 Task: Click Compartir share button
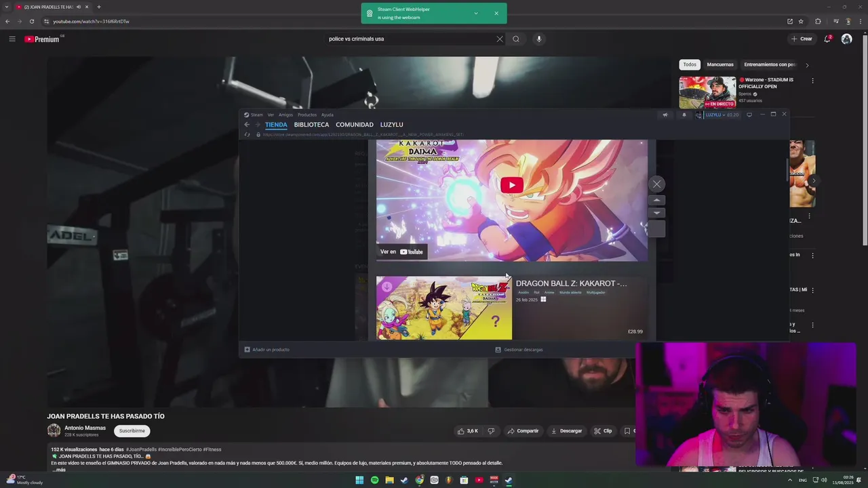click(x=523, y=430)
